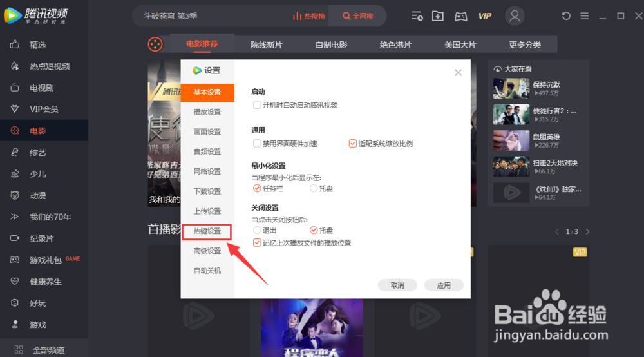
Task: Go to next page arrow beside 1/3
Action: pos(588,232)
